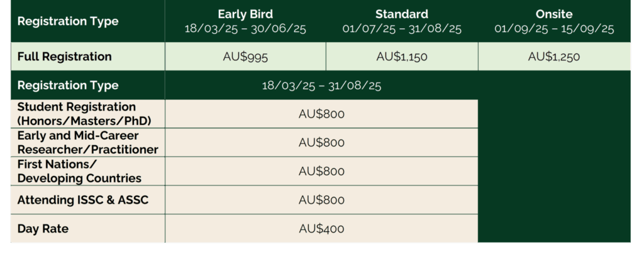Select the Early Bird column header
The height and width of the screenshot is (259, 644).
point(245,21)
